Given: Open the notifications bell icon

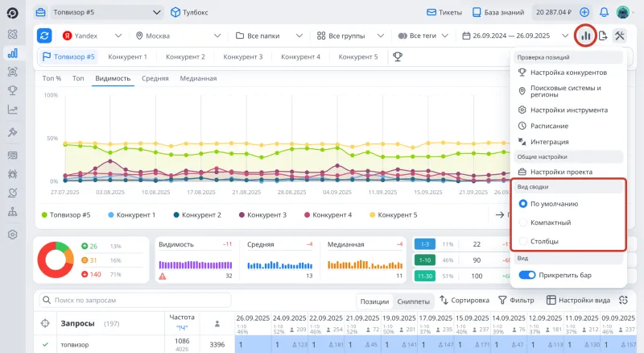Looking at the screenshot, I should pyautogui.click(x=603, y=13).
